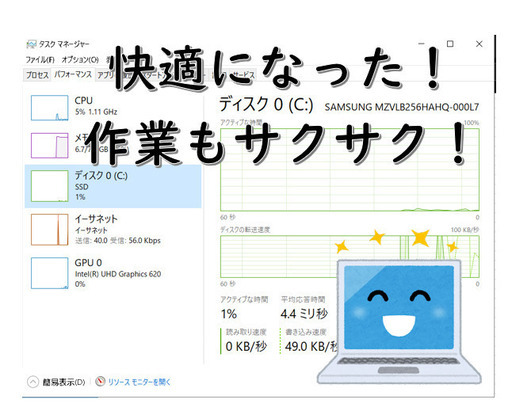Viewport: 512px width, 411px height.
Task: Select the CPU usage graph thumbnail
Action: coord(50,108)
